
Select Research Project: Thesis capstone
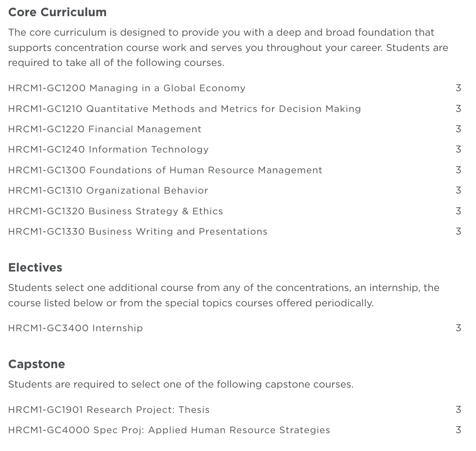(109, 410)
